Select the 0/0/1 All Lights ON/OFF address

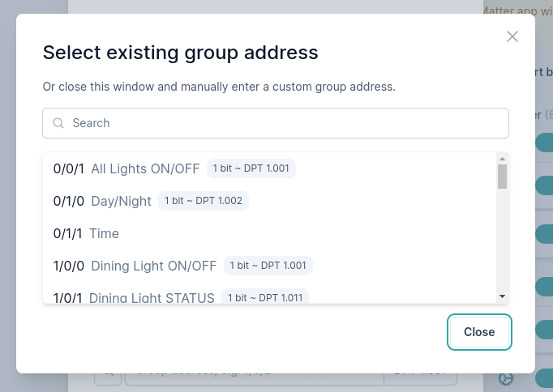[126, 168]
